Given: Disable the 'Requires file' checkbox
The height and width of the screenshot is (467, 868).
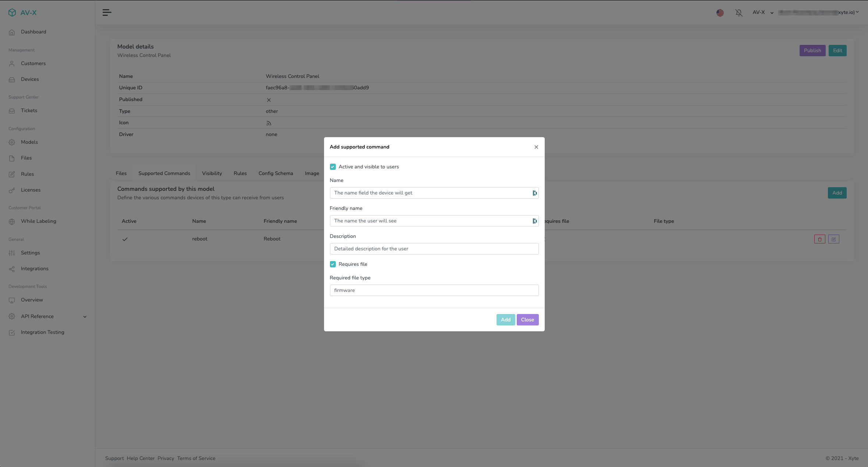Looking at the screenshot, I should click(332, 264).
